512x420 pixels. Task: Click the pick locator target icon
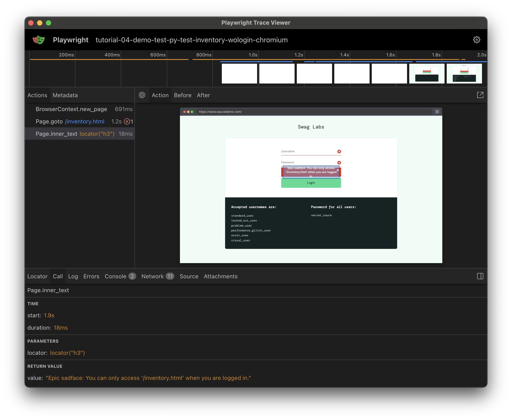click(x=142, y=95)
